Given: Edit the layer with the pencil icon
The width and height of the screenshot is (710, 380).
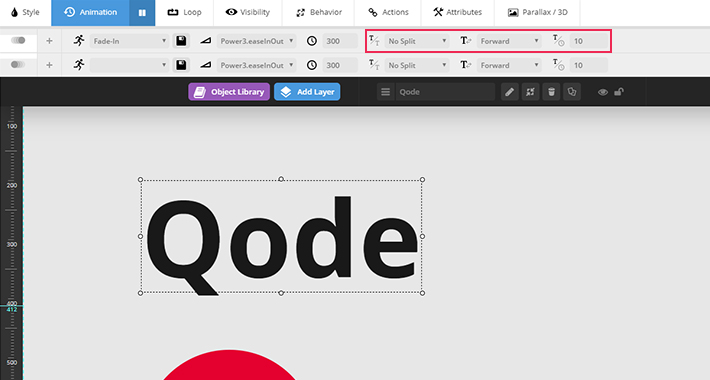Looking at the screenshot, I should pyautogui.click(x=509, y=92).
